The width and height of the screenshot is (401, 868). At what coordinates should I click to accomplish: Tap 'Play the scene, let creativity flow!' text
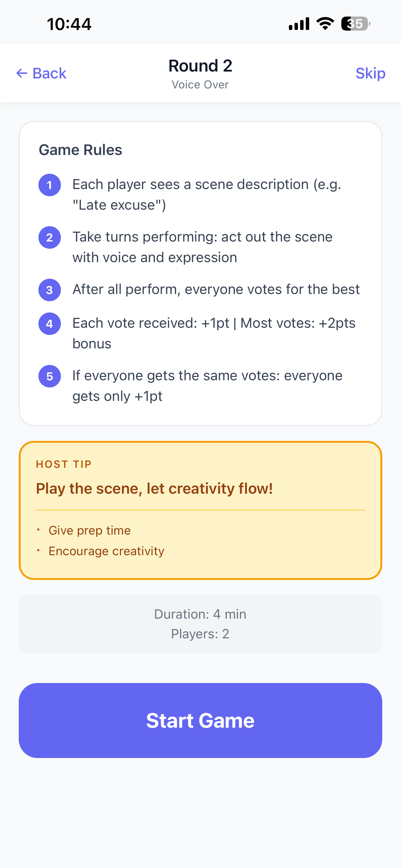154,489
